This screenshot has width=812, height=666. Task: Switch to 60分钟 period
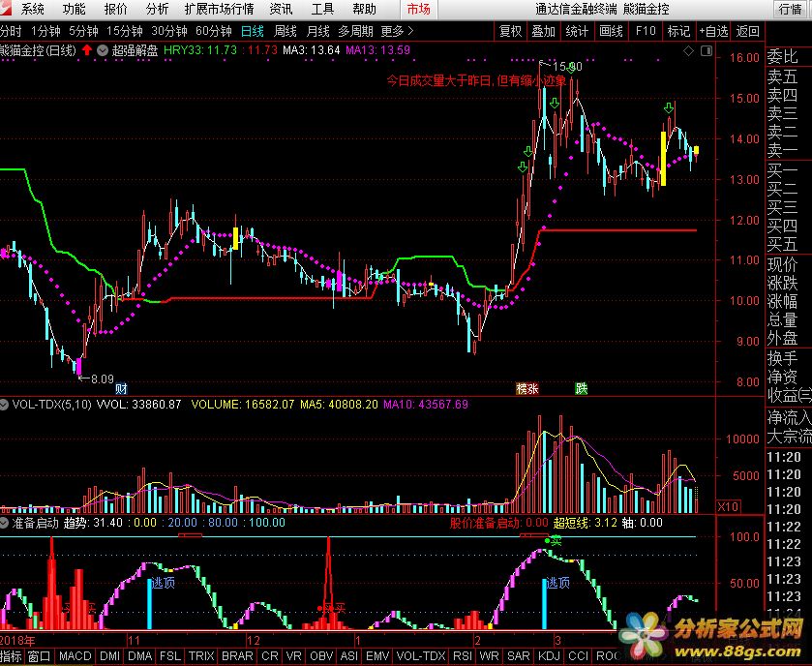pos(213,32)
